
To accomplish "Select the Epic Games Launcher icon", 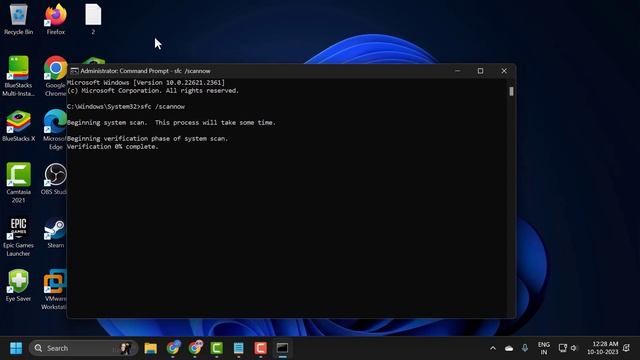I will tap(18, 236).
